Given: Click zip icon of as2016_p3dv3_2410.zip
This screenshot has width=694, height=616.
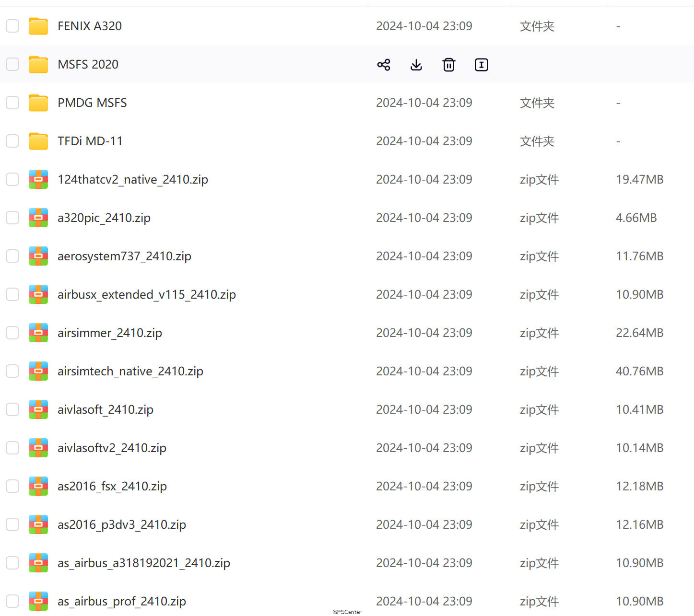Looking at the screenshot, I should [38, 524].
